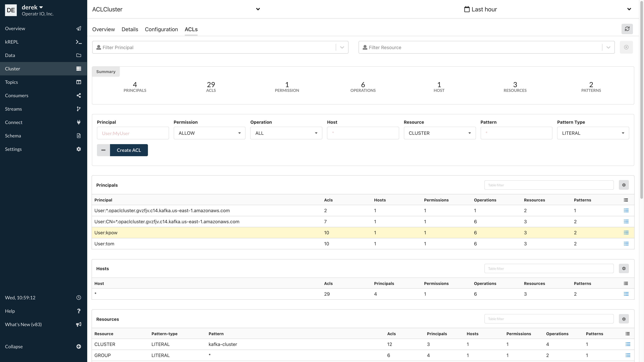The image size is (644, 362).
Task: Type in the Hosts table filter field
Action: point(549,268)
